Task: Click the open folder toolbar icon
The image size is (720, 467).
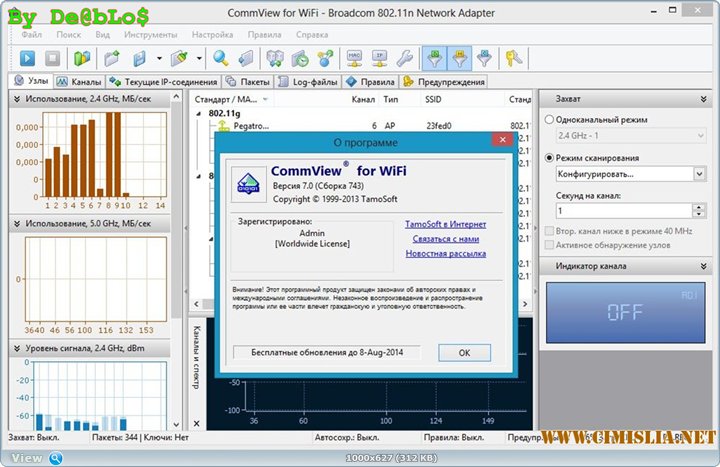Action: pyautogui.click(x=112, y=58)
